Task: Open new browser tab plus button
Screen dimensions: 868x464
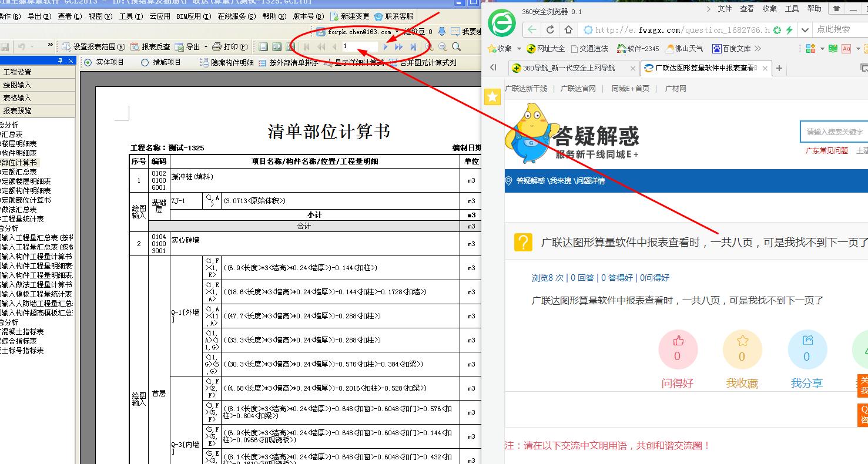Action: (x=779, y=68)
